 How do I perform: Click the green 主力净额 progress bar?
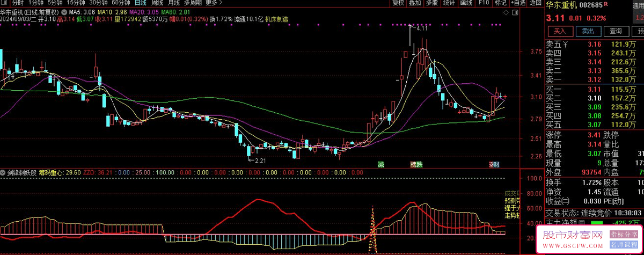(x=596, y=222)
